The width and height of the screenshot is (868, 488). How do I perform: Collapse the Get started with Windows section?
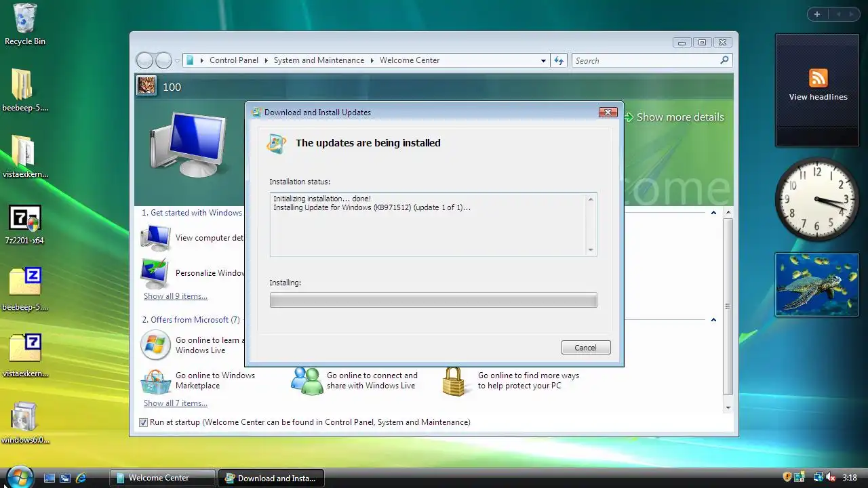tap(713, 213)
